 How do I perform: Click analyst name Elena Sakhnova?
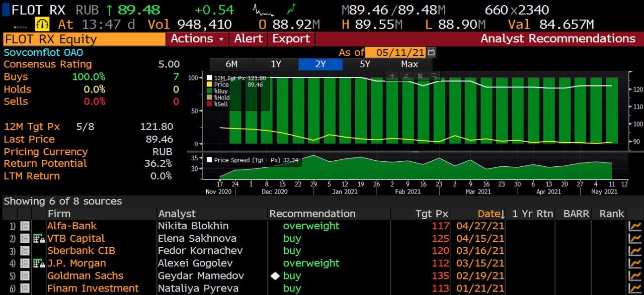[x=197, y=239]
